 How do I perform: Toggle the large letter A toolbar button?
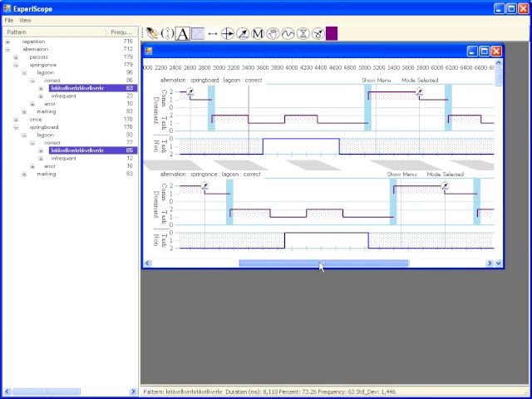click(x=183, y=33)
